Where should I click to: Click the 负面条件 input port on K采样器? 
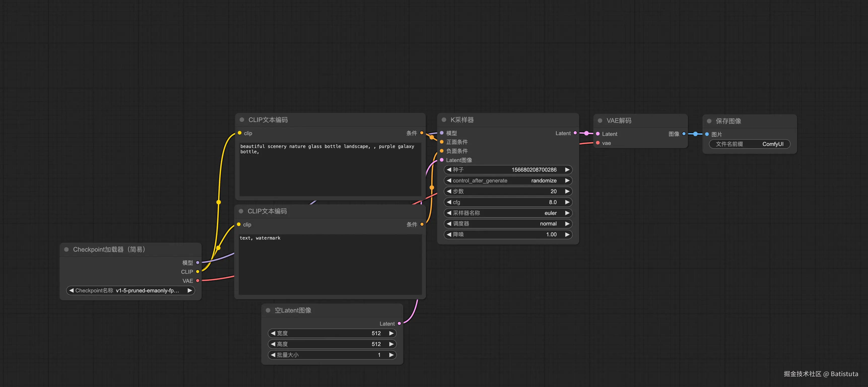point(442,151)
